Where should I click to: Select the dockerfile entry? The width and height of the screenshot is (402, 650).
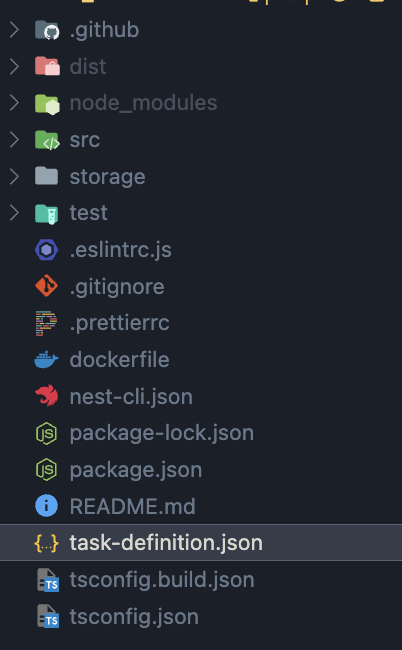tap(201, 359)
